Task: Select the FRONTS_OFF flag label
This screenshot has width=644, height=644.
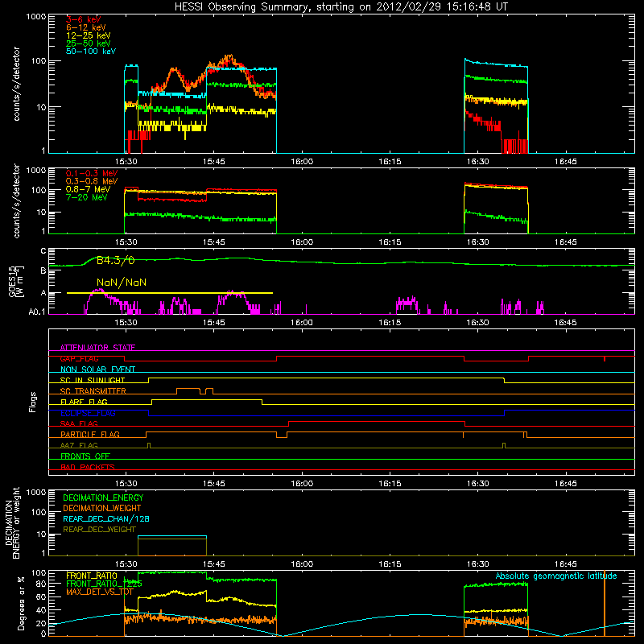Action: coord(85,456)
